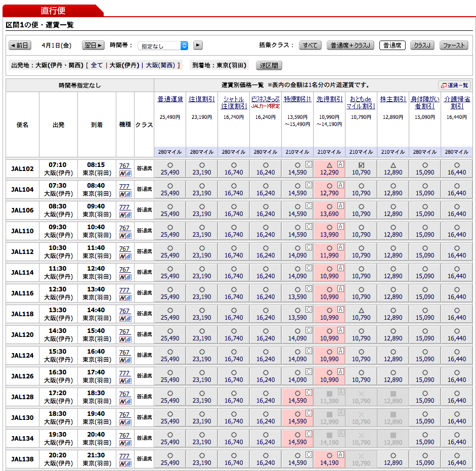Select JAL102 先得割引 12,290 fare

[x=329, y=169]
